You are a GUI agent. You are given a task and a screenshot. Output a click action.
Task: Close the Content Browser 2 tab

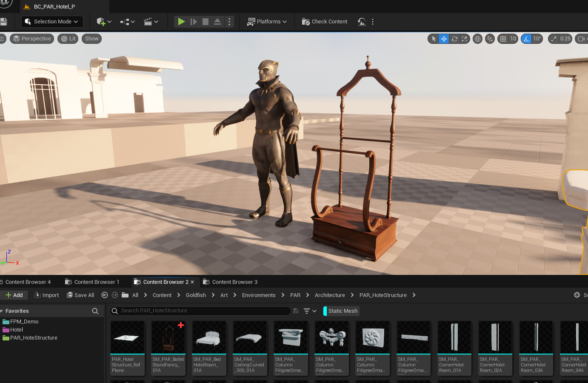(192, 282)
